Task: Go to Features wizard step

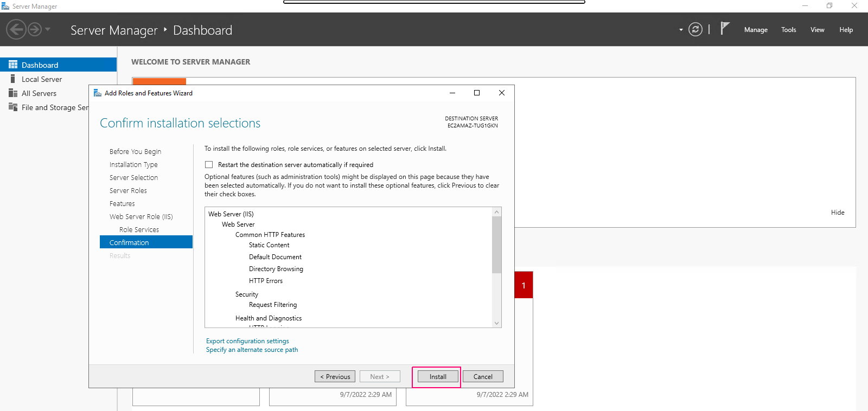Action: click(122, 203)
